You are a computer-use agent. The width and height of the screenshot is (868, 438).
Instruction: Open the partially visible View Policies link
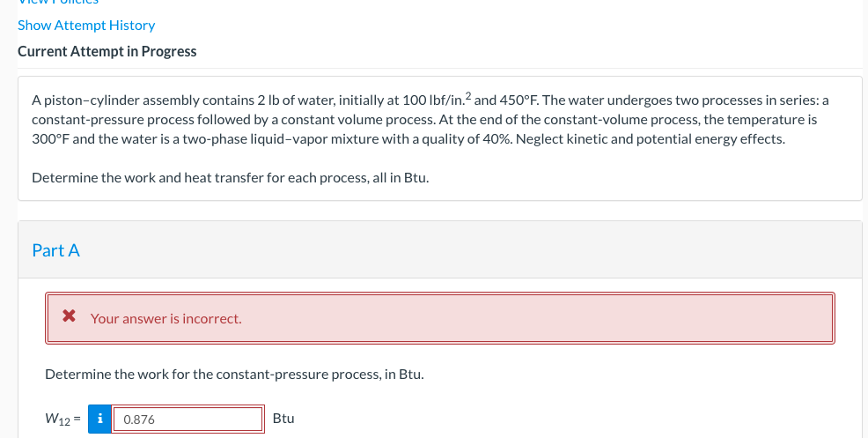(58, 3)
